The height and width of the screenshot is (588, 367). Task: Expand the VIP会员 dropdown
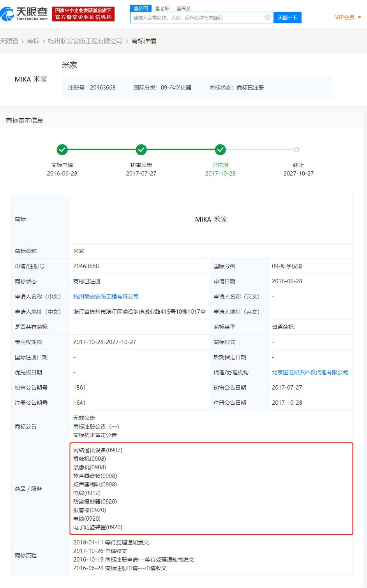348,18
